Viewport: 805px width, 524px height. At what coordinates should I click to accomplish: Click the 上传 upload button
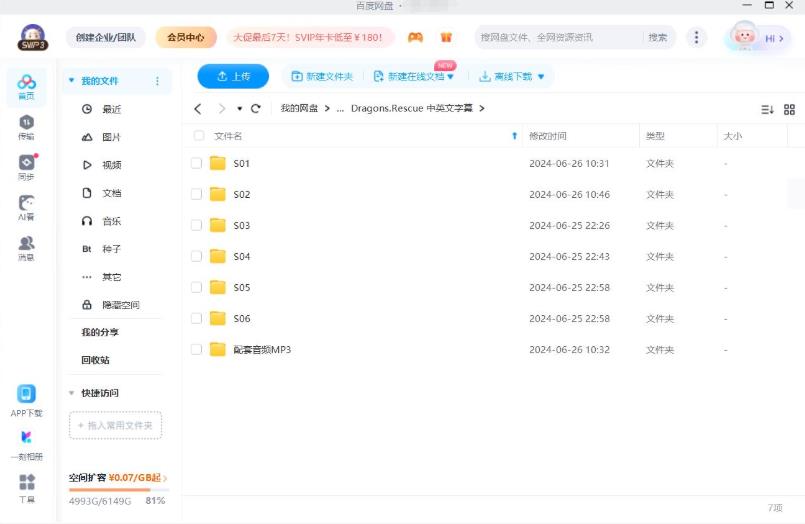pyautogui.click(x=233, y=76)
